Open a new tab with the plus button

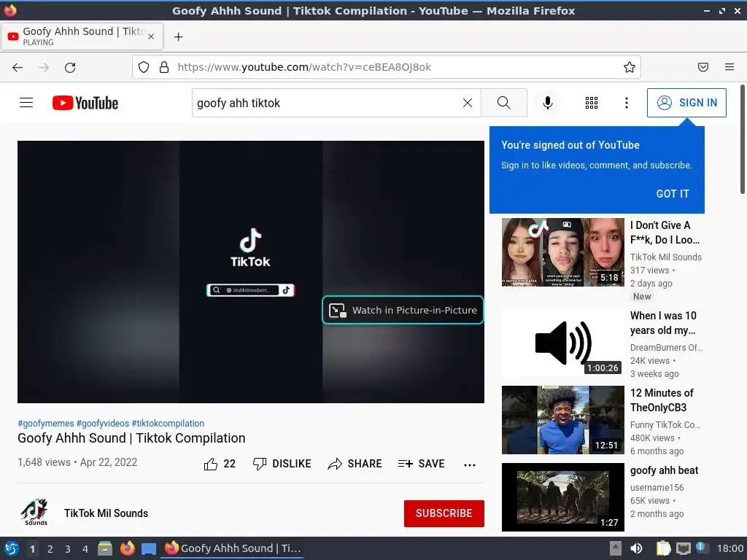click(178, 36)
